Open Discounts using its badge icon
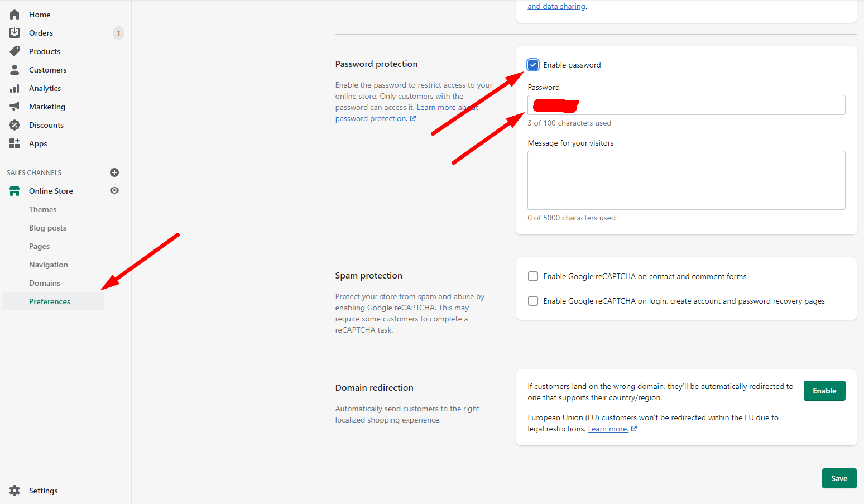 tap(15, 125)
